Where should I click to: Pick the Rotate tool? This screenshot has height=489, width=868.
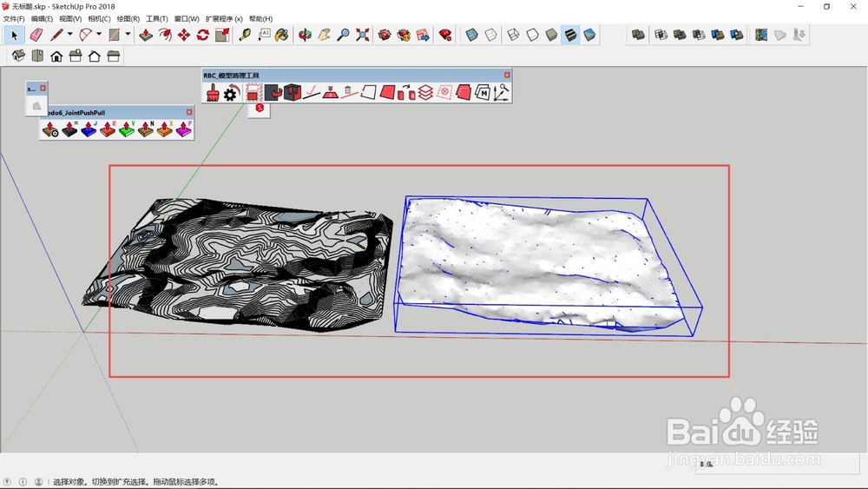coord(202,36)
